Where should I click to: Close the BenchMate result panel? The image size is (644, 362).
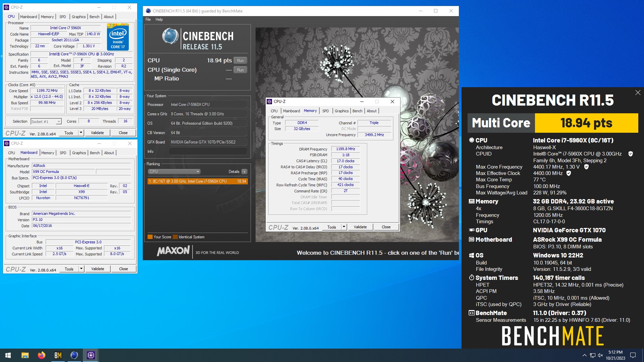pos(638,93)
